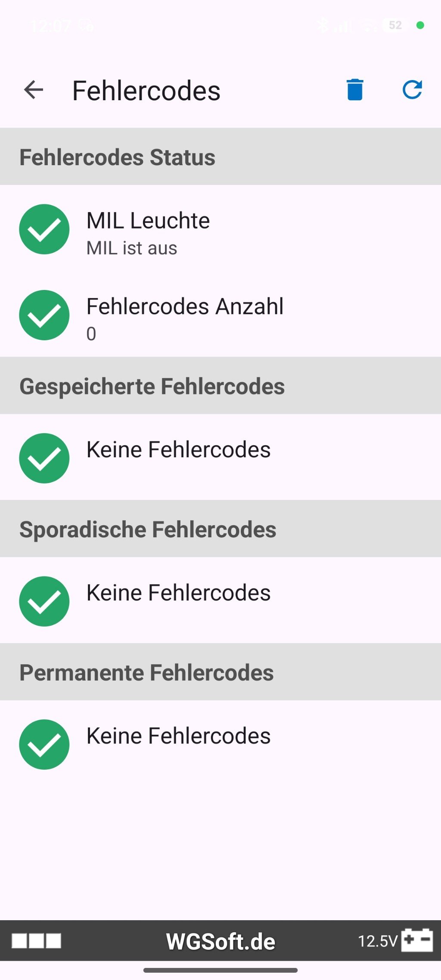Tap the 12.5V voltage reading

coord(377,941)
